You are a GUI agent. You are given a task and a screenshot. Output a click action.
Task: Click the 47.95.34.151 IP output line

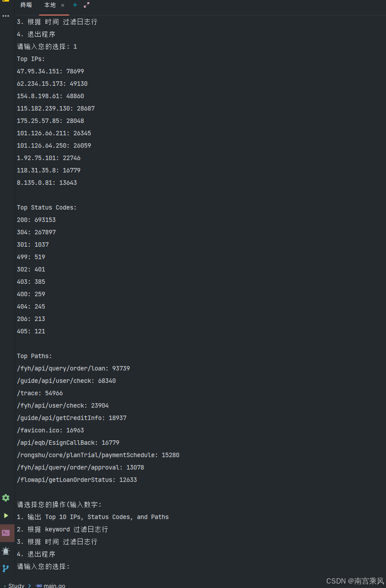[50, 71]
